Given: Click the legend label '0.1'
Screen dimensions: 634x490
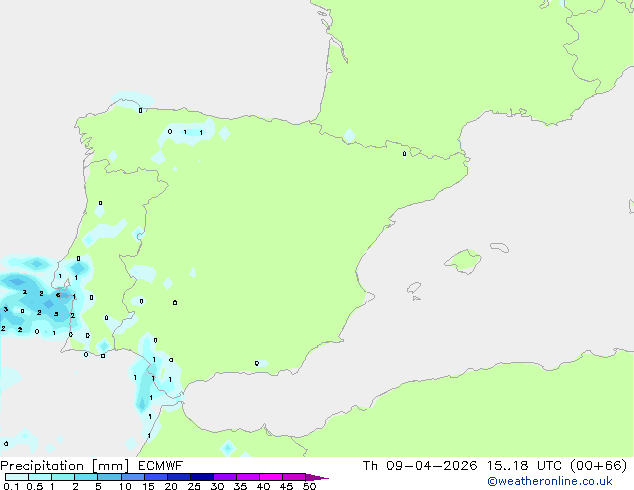Looking at the screenshot, I should (11, 486).
